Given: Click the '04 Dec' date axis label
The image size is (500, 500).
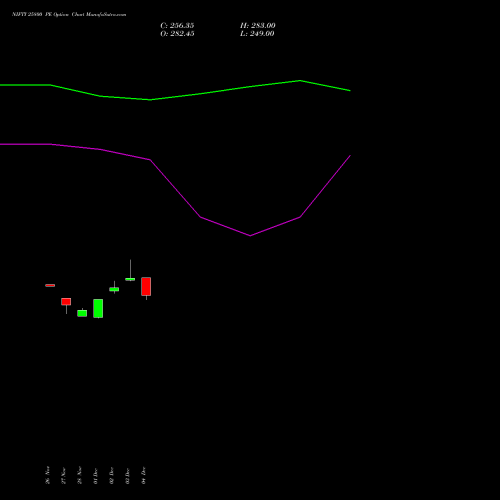Looking at the screenshot, I should tap(144, 476).
